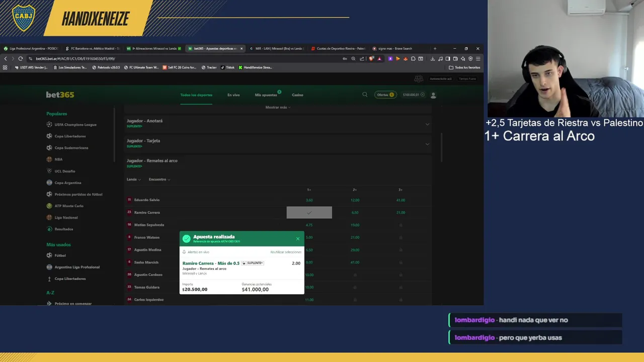The width and height of the screenshot is (644, 362).
Task: Open the browser apps grid icon in bookmarks bar
Action: 5,67
